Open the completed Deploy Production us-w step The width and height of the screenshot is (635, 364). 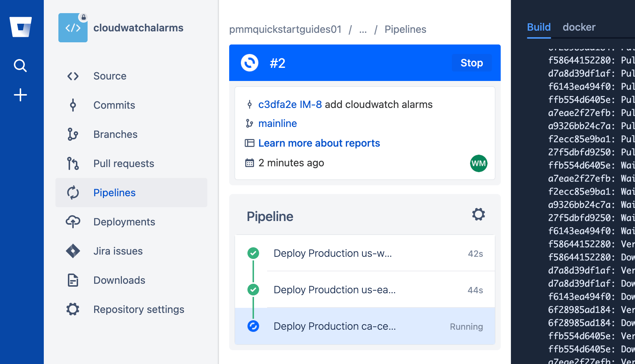tap(332, 253)
